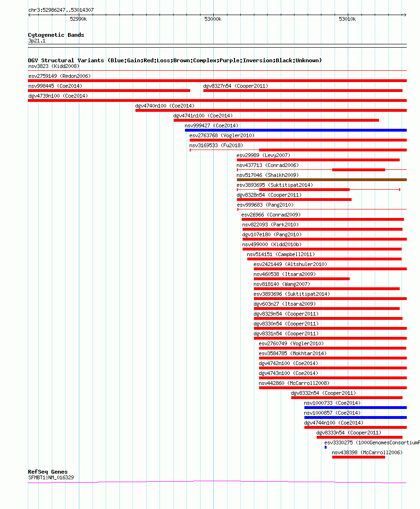Image resolution: width=420 pixels, height=509 pixels.
Task: Click the left arrow end of ruler
Action: coord(30,15)
